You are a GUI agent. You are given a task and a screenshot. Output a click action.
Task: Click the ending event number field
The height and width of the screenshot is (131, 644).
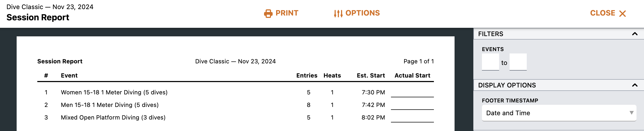(x=518, y=62)
